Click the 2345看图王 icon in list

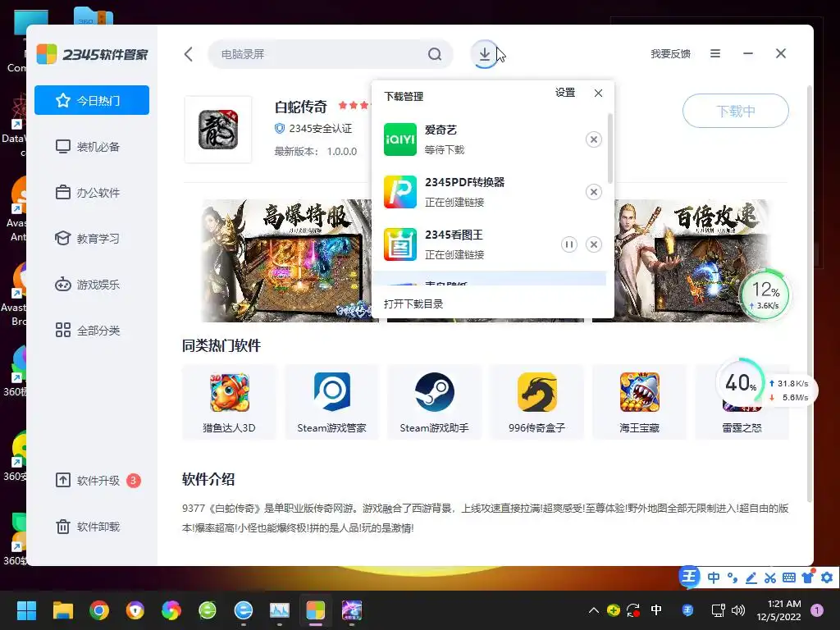(x=400, y=244)
